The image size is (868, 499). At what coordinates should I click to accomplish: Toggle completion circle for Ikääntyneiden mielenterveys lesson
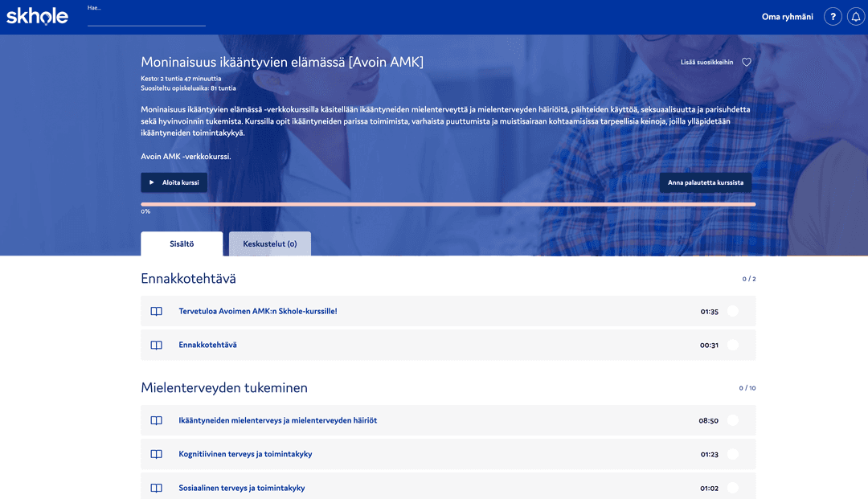pyautogui.click(x=732, y=420)
